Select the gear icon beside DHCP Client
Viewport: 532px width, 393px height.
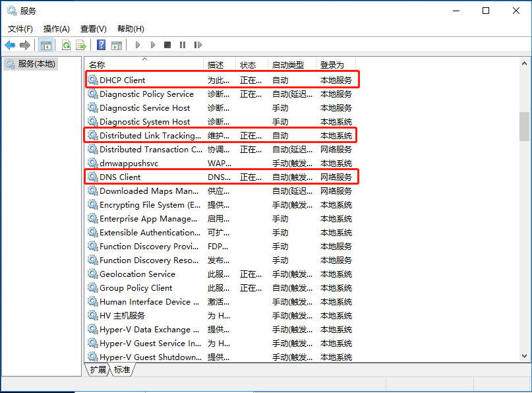(x=93, y=80)
